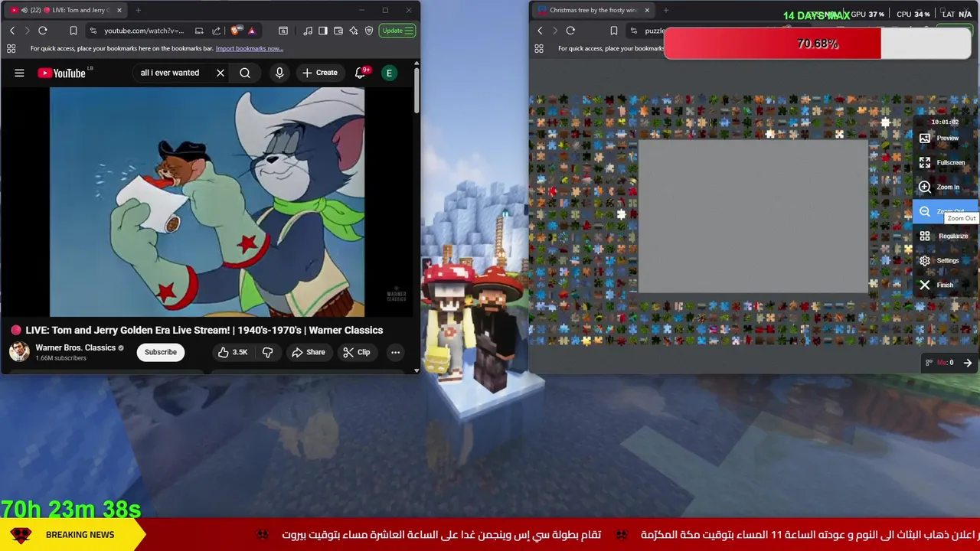Viewport: 980px width, 551px height.
Task: Toggle the browser sidebar panel icon
Action: pos(323,31)
